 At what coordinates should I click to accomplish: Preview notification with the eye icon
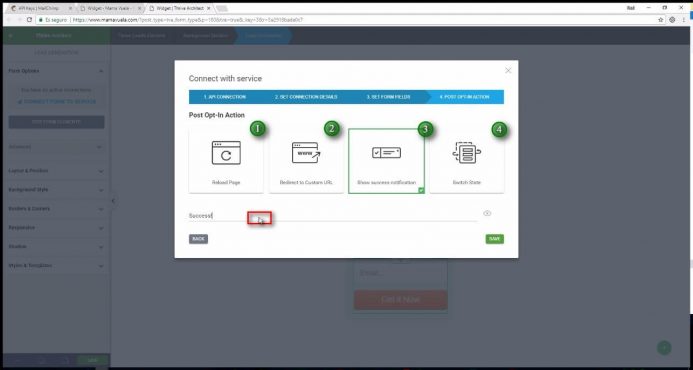tap(487, 214)
